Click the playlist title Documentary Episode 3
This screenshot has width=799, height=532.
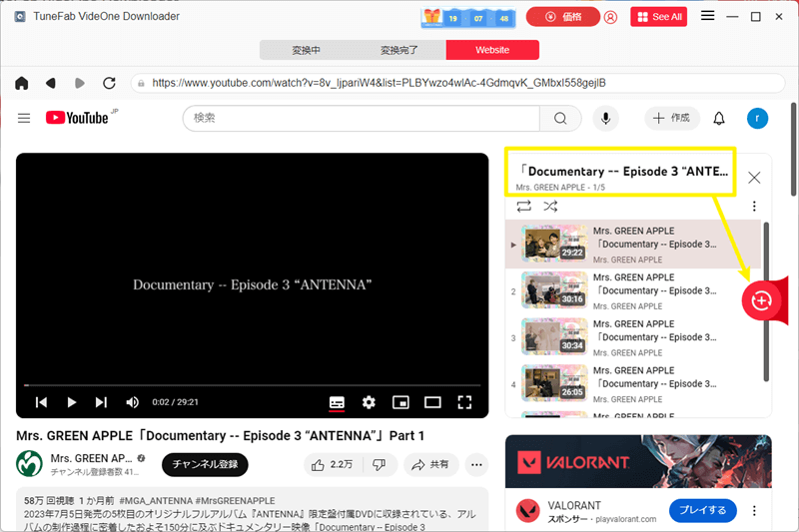coord(622,171)
